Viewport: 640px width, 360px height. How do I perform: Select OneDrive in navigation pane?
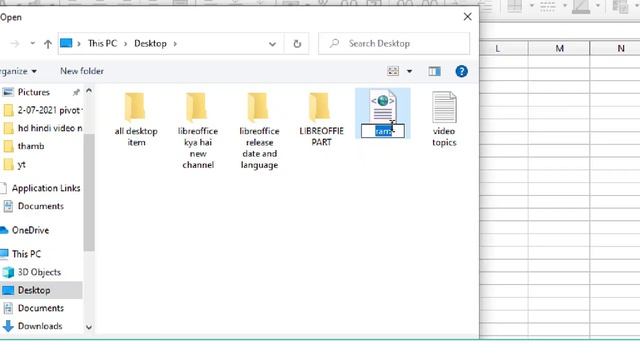click(25, 230)
